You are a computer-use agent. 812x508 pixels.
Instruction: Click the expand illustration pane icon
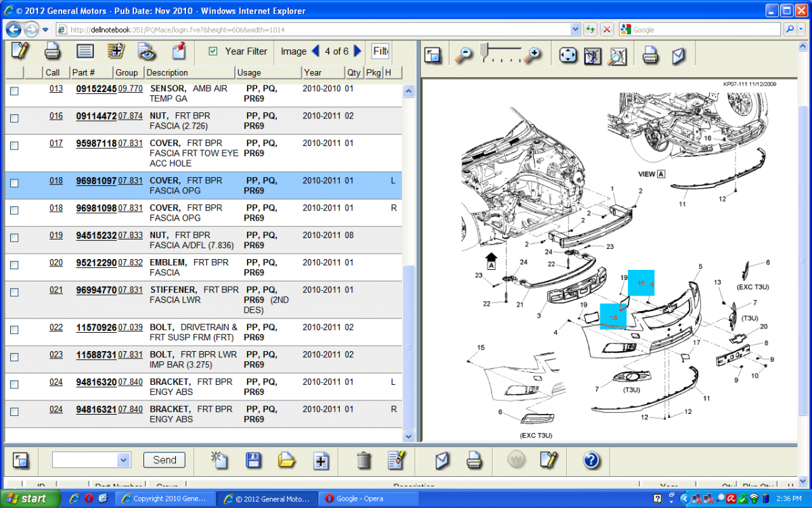coord(434,55)
